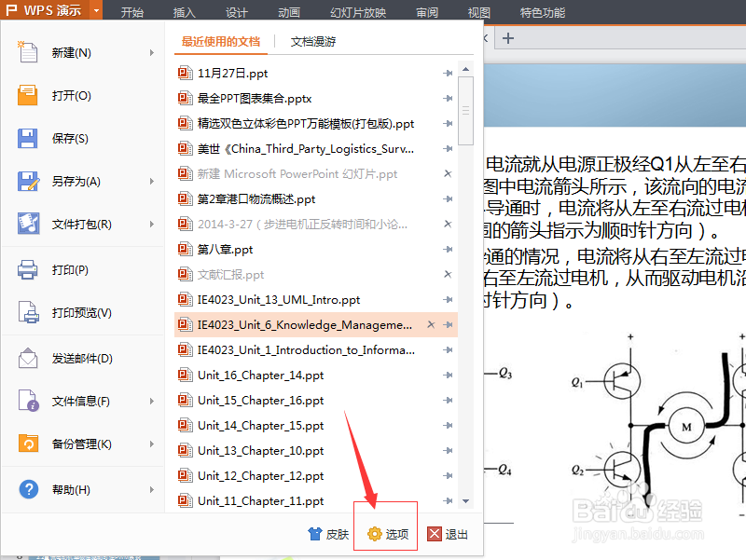Pin 第2章港口物流概述.ppt entry
This screenshot has width=746, height=560.
click(448, 198)
